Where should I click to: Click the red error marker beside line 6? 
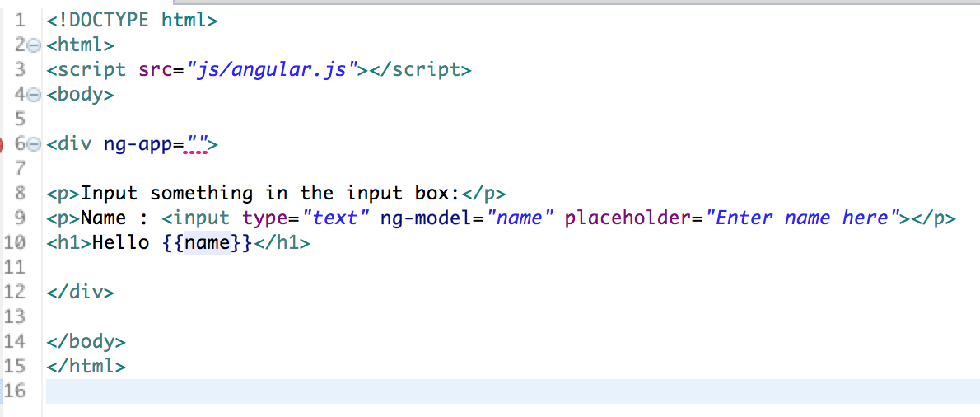point(2,145)
